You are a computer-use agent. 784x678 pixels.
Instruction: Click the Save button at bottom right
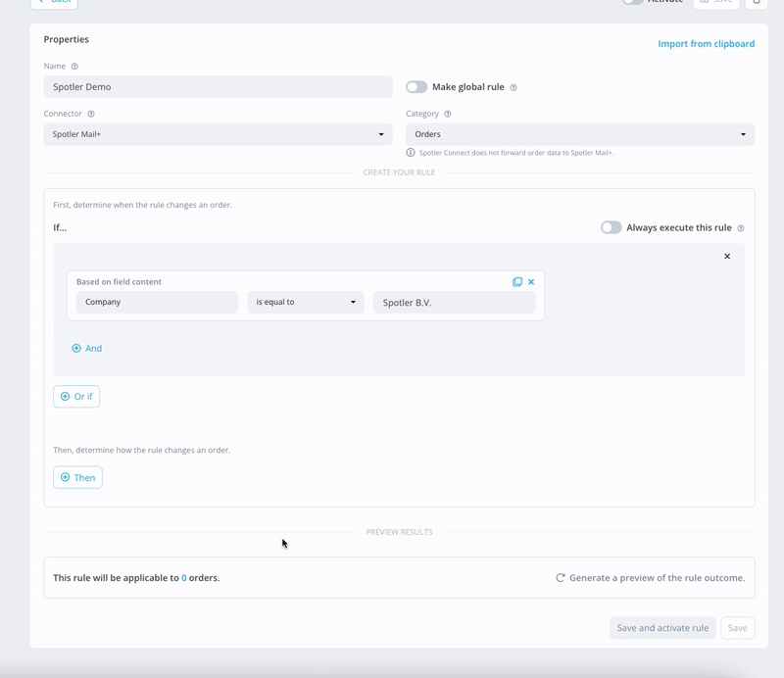coord(738,628)
